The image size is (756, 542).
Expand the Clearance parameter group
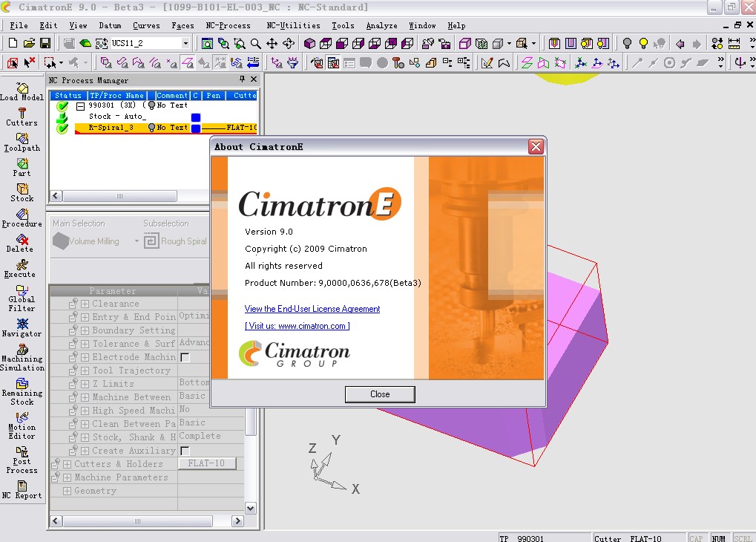click(x=85, y=304)
